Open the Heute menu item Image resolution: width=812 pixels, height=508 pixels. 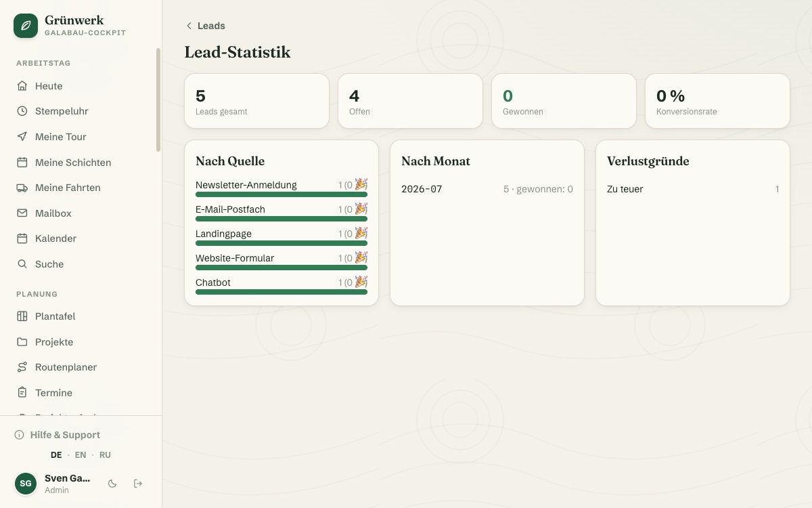coord(81,86)
